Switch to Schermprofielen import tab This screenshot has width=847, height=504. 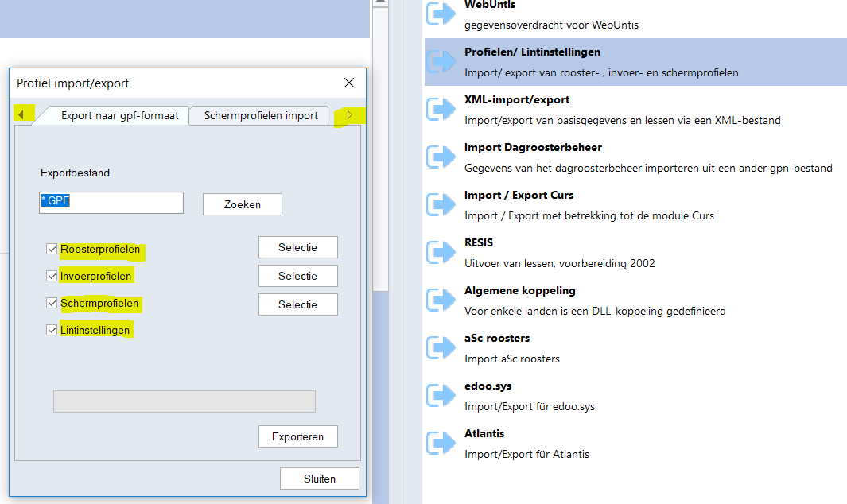[x=261, y=115]
